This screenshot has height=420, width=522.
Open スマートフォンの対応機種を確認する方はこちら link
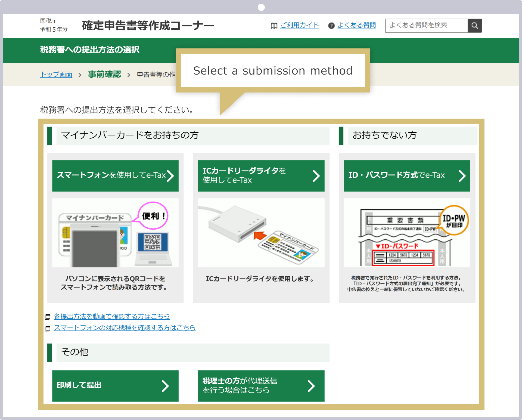click(x=125, y=328)
